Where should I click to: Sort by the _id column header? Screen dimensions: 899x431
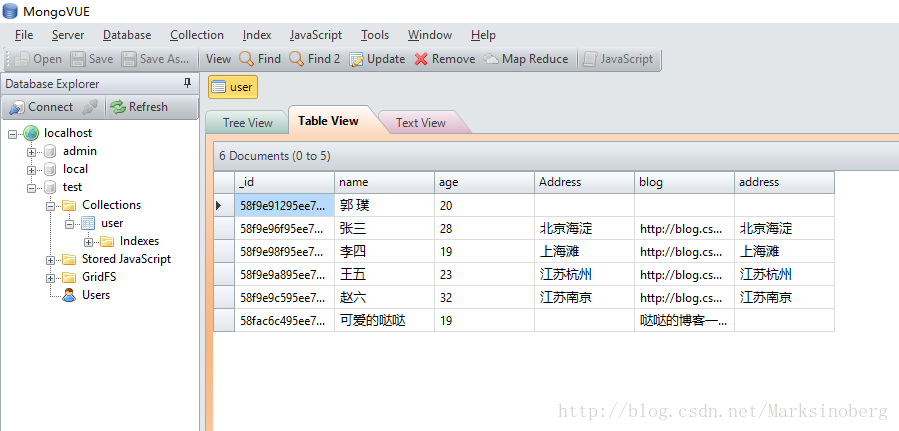(284, 182)
